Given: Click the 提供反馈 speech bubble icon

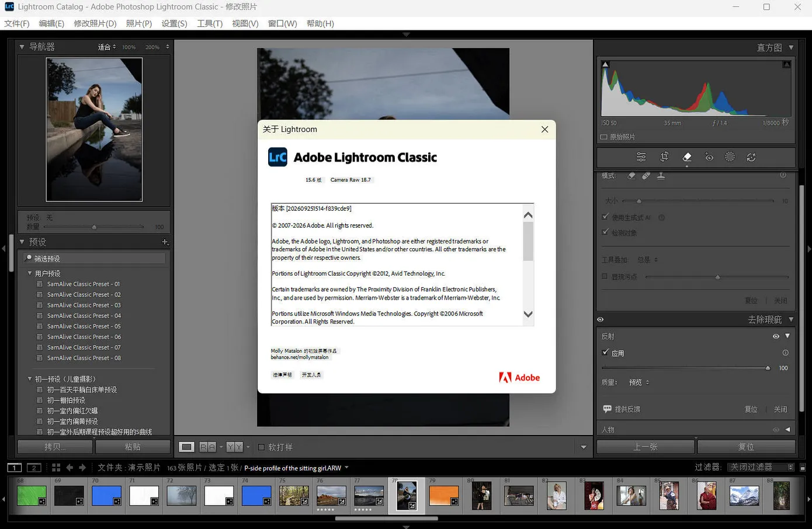Looking at the screenshot, I should coord(607,409).
